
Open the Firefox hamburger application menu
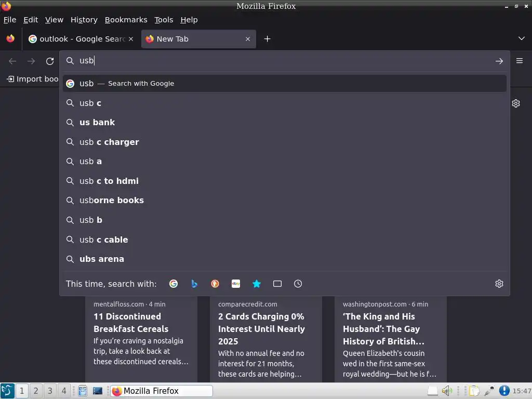(520, 61)
